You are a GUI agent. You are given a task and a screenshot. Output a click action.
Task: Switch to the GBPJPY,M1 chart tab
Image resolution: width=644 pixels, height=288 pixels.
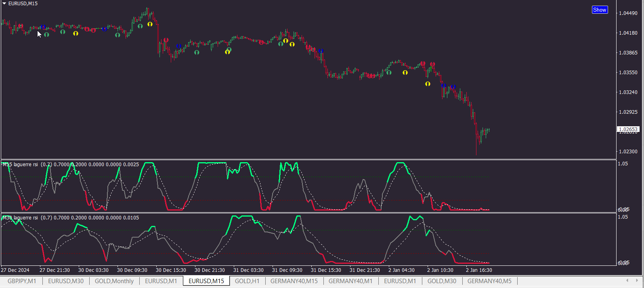point(22,281)
